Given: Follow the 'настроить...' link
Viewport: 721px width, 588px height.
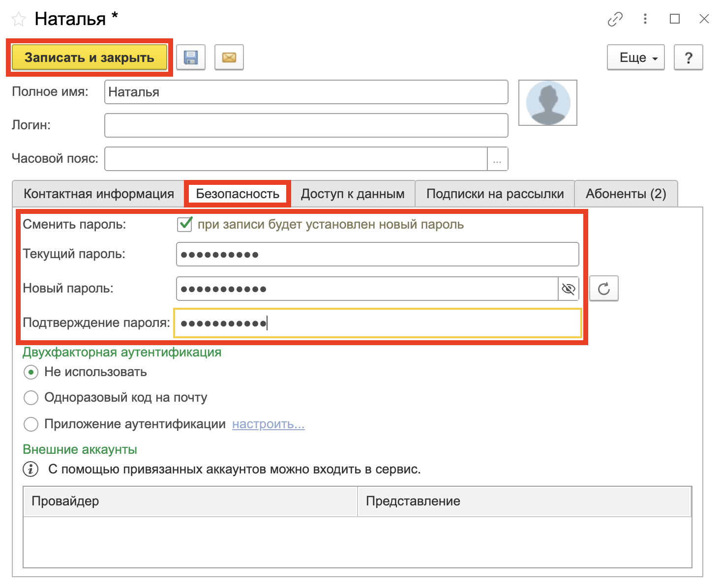Looking at the screenshot, I should tap(268, 424).
